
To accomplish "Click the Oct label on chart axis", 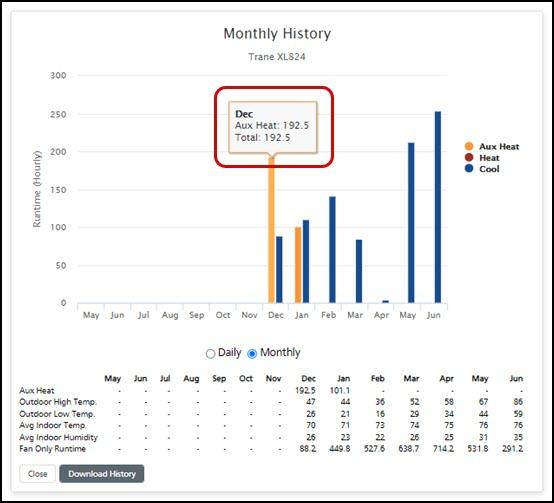I will (223, 315).
